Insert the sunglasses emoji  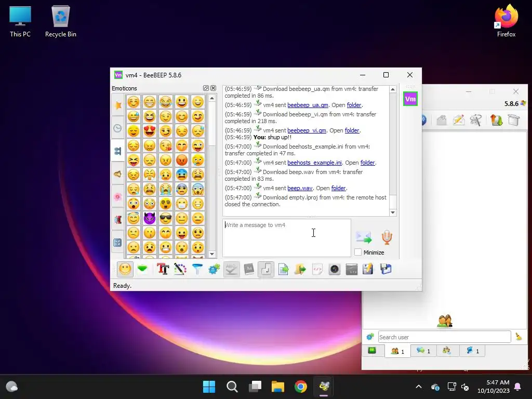(x=166, y=218)
